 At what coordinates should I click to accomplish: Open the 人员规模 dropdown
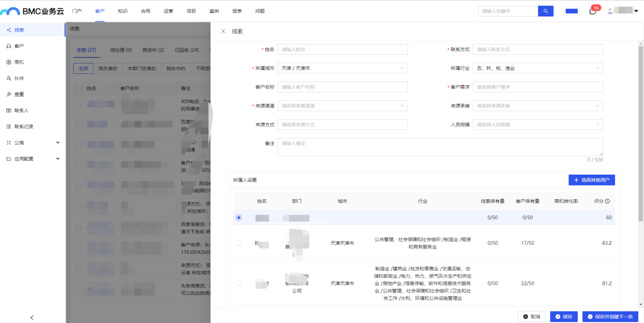[x=538, y=125]
